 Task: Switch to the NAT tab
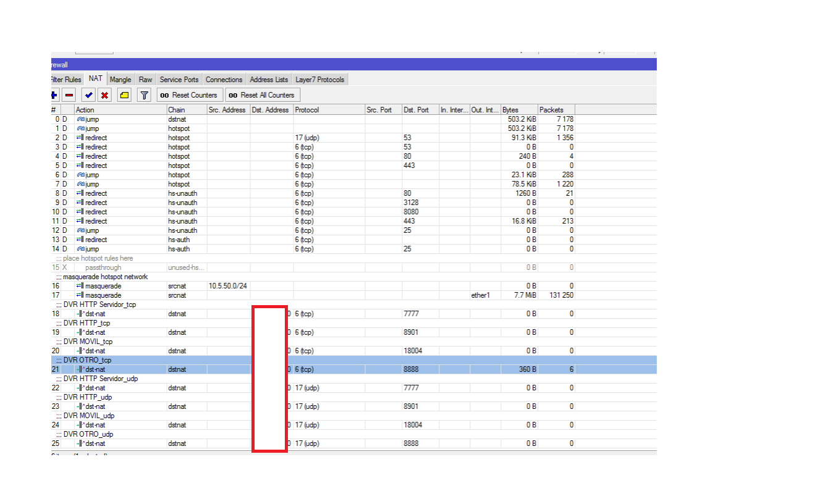(95, 79)
